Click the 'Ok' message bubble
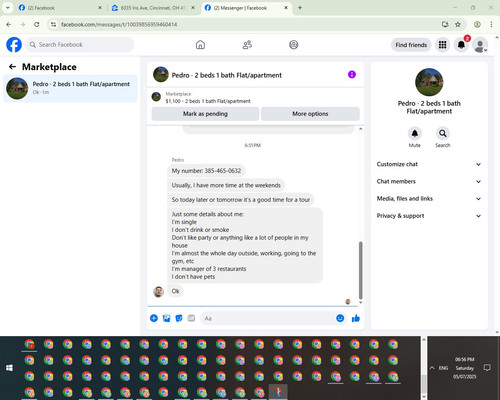500x400 pixels. click(x=175, y=291)
